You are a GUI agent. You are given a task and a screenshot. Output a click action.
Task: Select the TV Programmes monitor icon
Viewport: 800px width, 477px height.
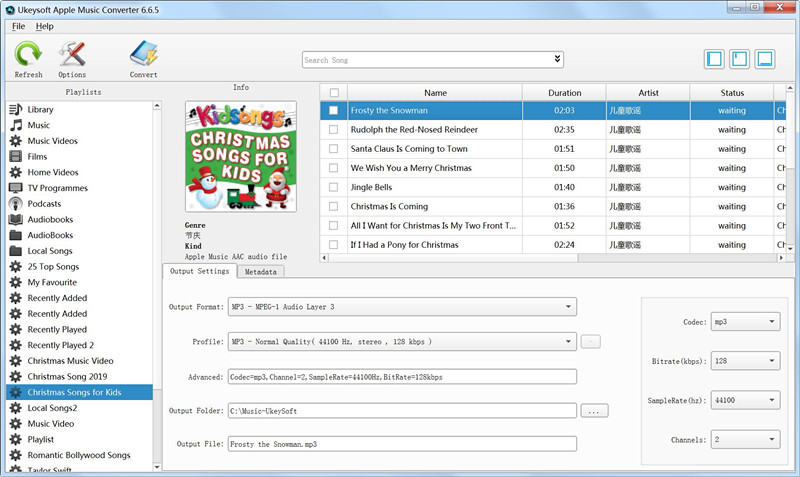(x=16, y=188)
